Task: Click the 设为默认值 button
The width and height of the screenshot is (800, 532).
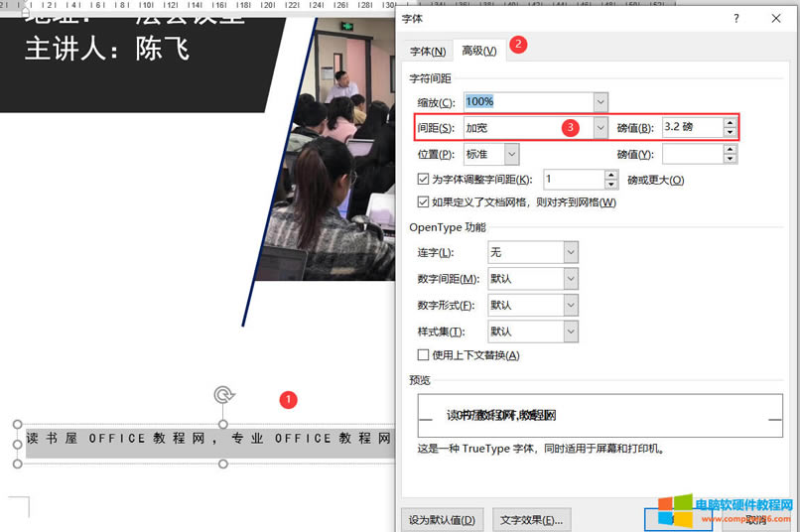Action: coord(443,519)
